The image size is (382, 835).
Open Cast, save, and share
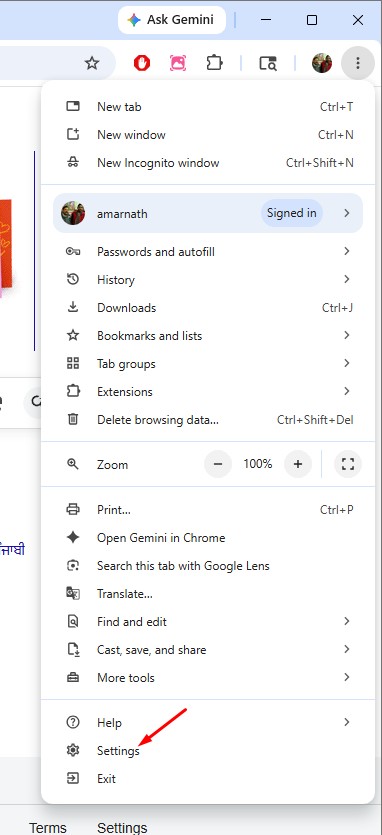[208, 650]
